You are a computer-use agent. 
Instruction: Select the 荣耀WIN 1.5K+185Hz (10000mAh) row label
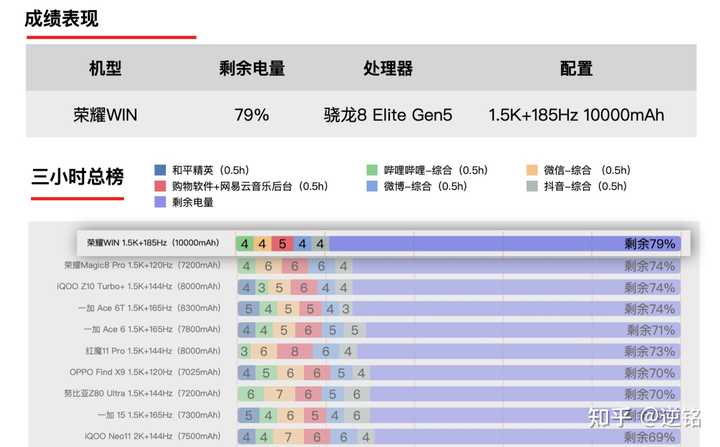pyautogui.click(x=153, y=243)
